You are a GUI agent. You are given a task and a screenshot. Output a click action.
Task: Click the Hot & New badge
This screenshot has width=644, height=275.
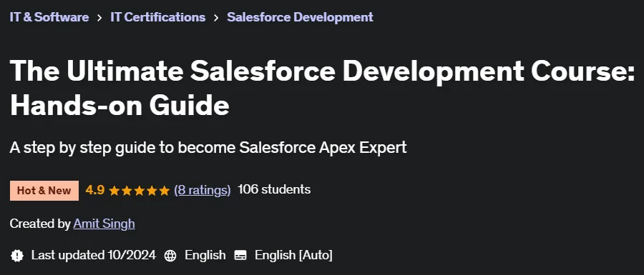44,191
